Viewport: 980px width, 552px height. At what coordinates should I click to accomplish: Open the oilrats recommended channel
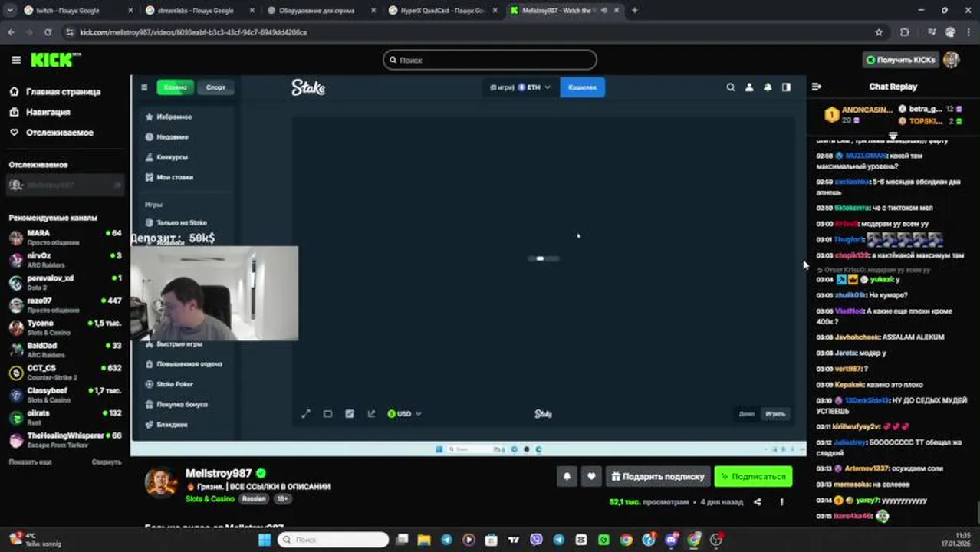[65, 417]
